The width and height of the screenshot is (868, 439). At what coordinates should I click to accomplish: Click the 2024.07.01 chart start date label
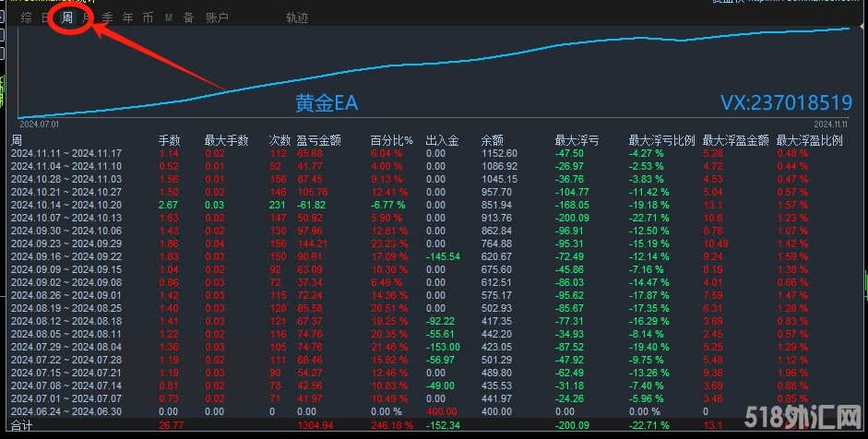point(39,123)
